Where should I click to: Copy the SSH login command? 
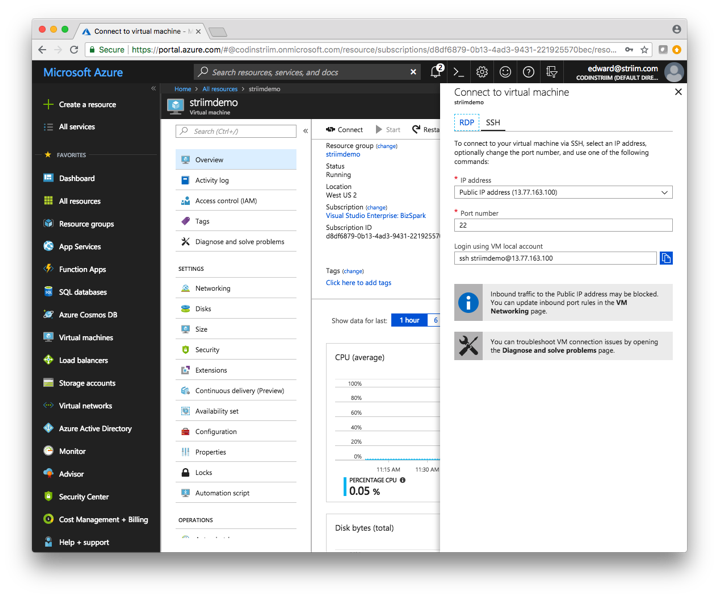pyautogui.click(x=666, y=258)
